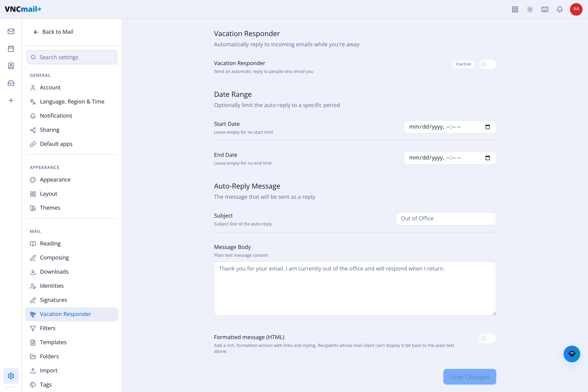This screenshot has width=588, height=392.
Task: Select Vacation Responder in sidebar
Action: click(72, 314)
